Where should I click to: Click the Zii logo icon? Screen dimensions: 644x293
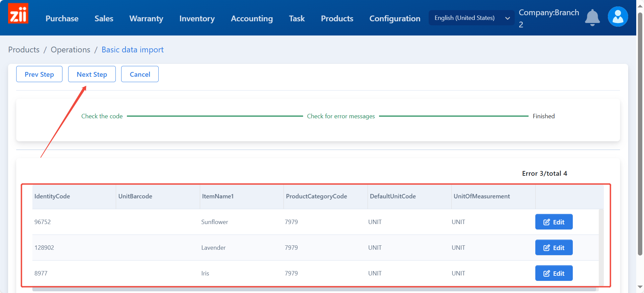(x=18, y=14)
